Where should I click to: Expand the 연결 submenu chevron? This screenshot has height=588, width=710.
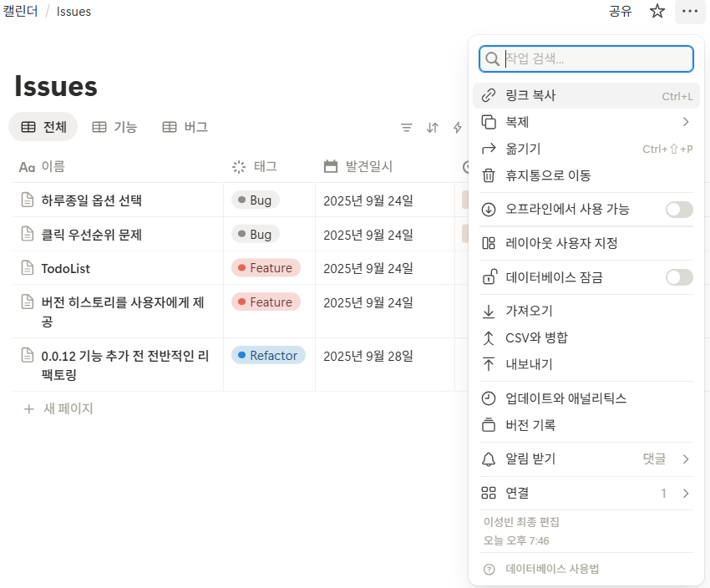(x=686, y=493)
